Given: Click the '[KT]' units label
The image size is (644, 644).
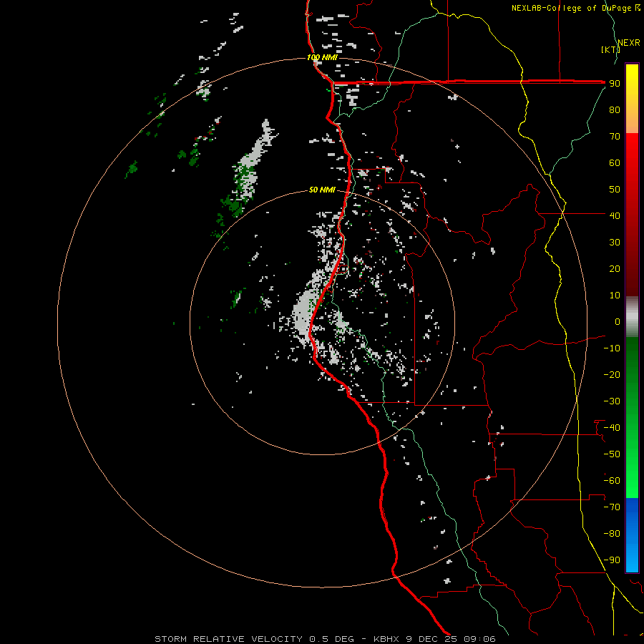Looking at the screenshot, I should point(610,49).
